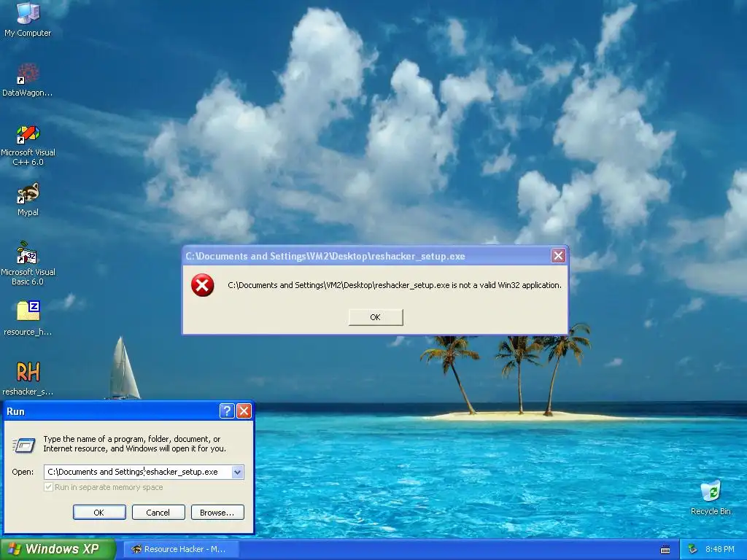Expand the Open combo box dropdown arrow
The image size is (747, 560).
pyautogui.click(x=237, y=472)
